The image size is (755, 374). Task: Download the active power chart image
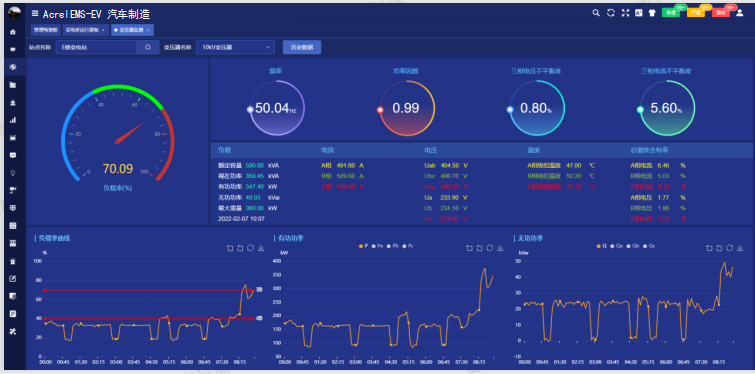(x=500, y=248)
